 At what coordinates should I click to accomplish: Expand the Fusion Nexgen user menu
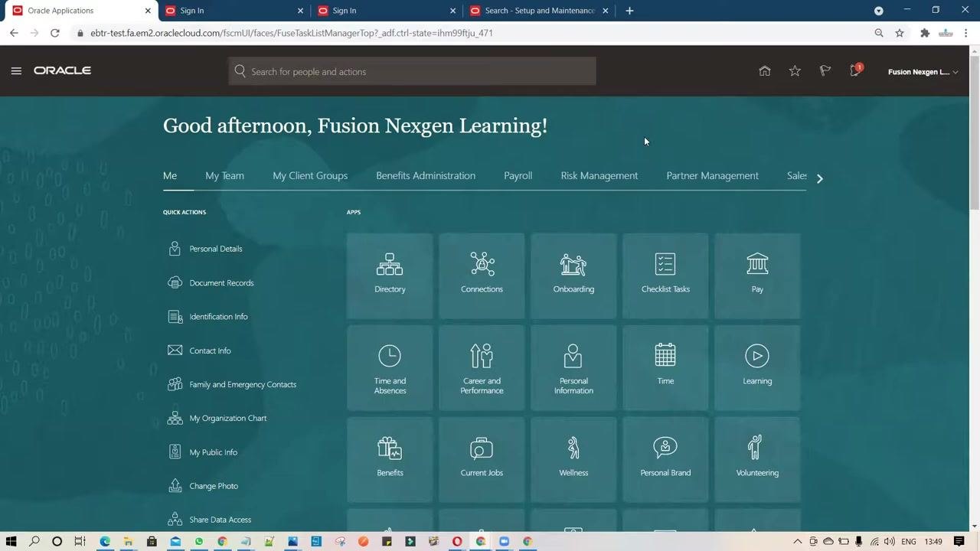click(923, 72)
